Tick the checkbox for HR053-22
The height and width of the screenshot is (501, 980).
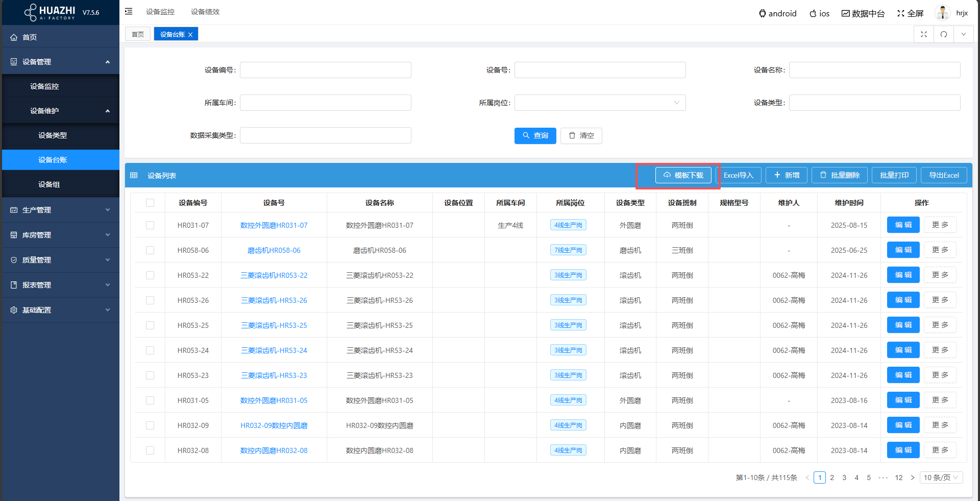click(150, 275)
